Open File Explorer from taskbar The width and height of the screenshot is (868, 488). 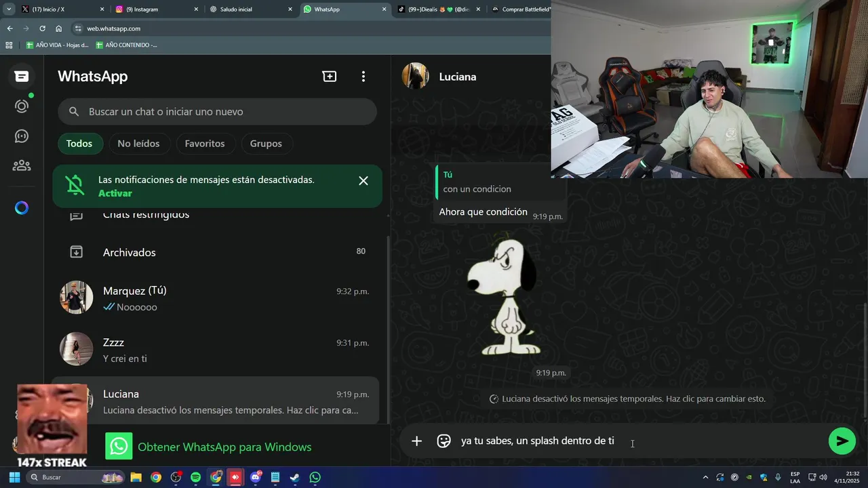[x=136, y=477]
